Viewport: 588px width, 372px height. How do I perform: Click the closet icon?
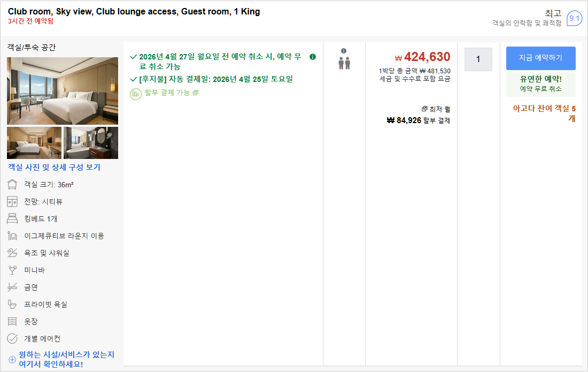12,322
